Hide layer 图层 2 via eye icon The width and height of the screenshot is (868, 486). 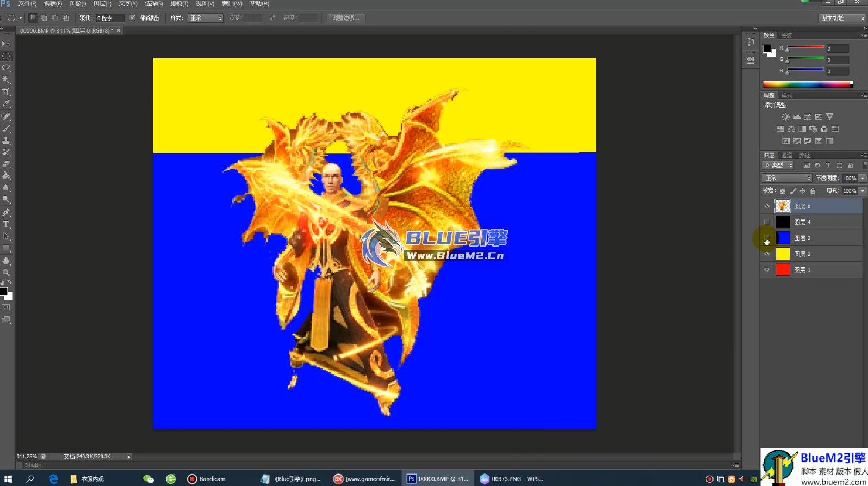pyautogui.click(x=767, y=254)
